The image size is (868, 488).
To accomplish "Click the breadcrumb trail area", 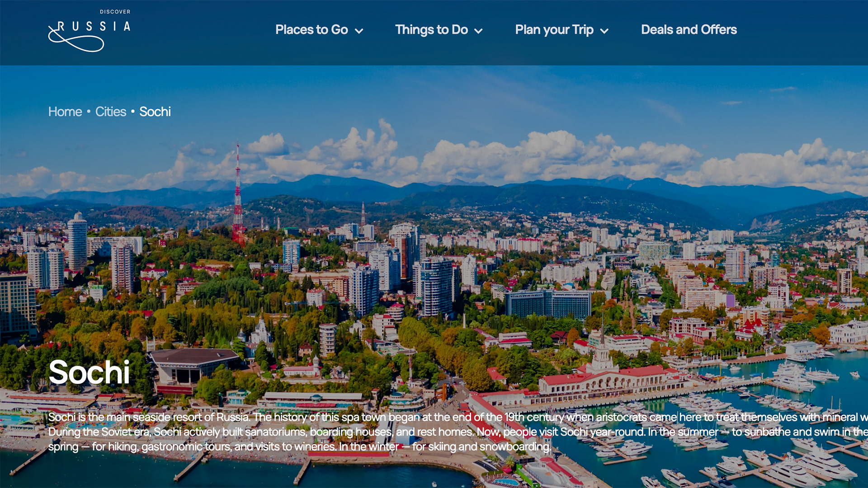I will point(108,112).
